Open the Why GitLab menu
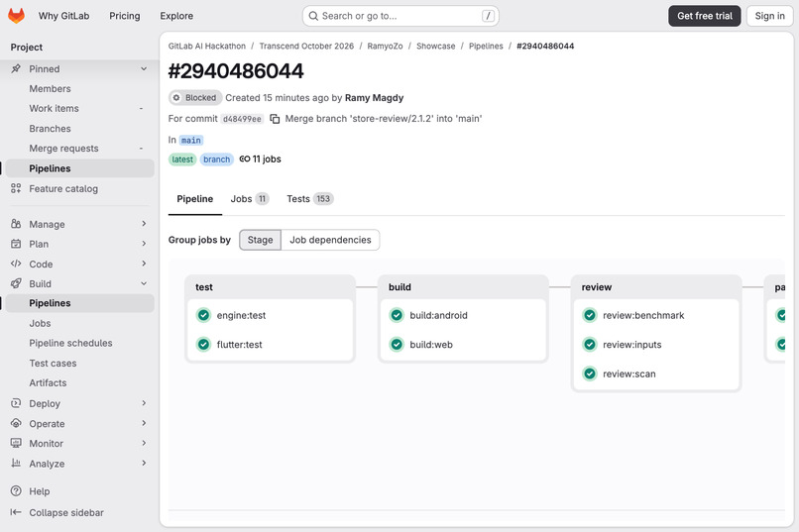Screen dimensions: 799x532 pyautogui.click(x=63, y=16)
